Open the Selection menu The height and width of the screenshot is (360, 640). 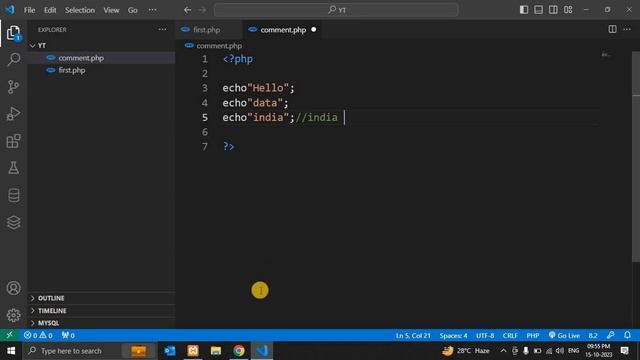80,10
